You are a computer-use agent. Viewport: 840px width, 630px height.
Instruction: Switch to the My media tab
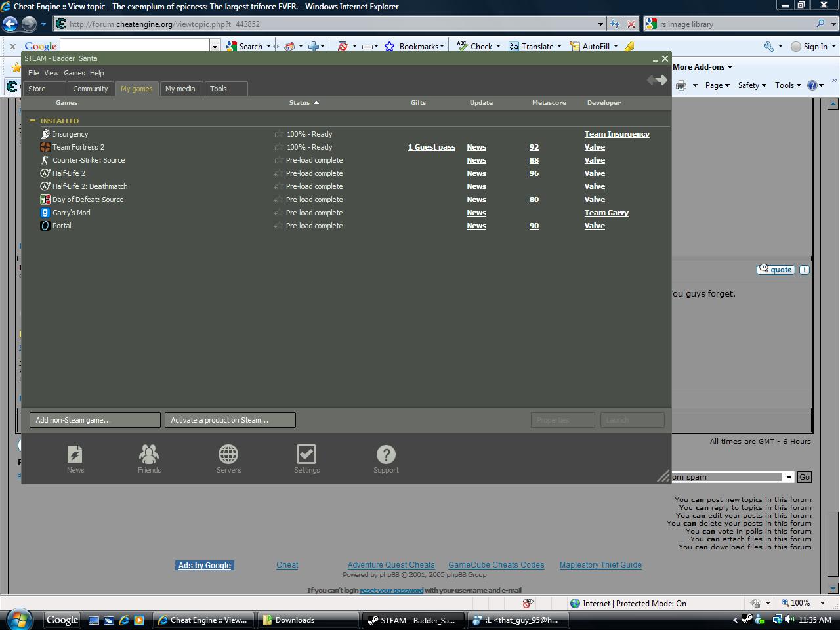click(180, 89)
